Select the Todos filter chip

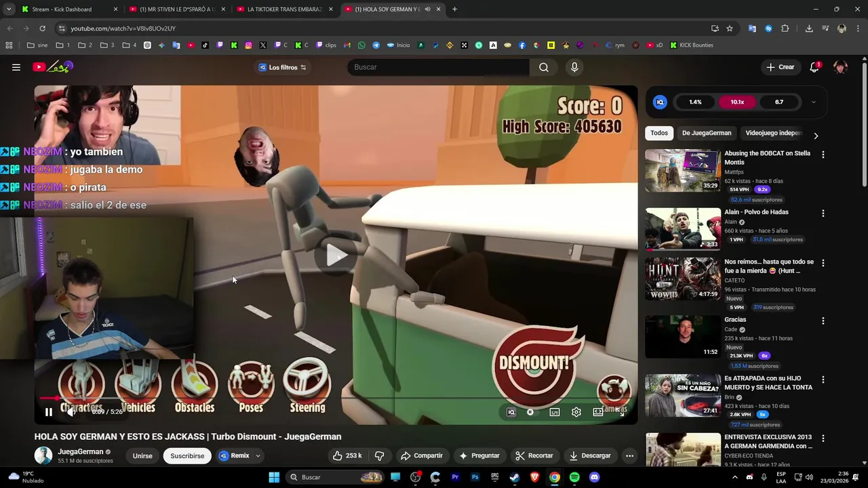[x=659, y=133]
